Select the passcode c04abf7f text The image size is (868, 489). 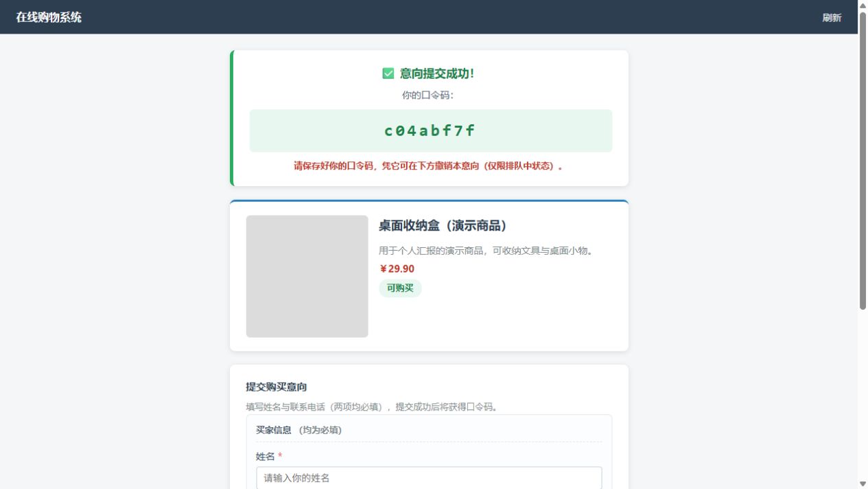pyautogui.click(x=430, y=130)
